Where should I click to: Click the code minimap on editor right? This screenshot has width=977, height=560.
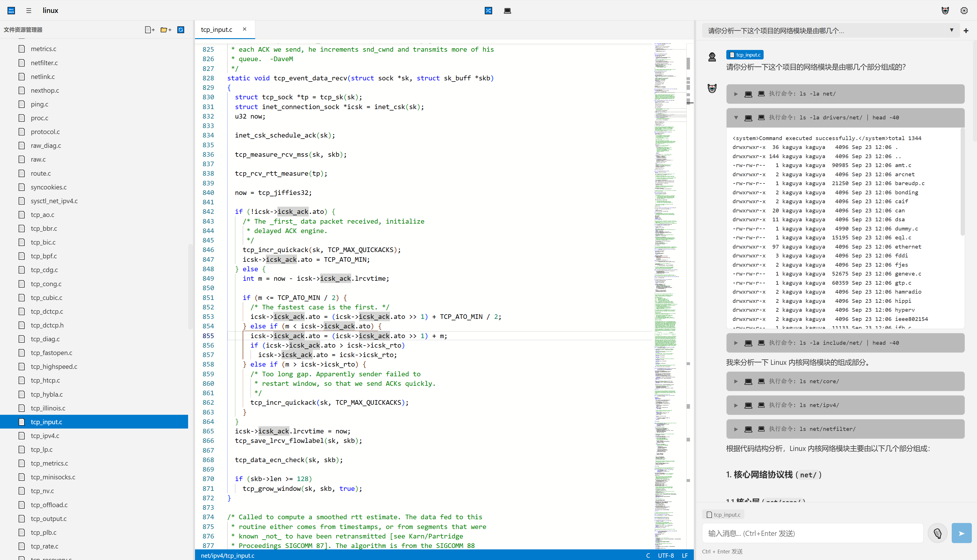(665, 269)
